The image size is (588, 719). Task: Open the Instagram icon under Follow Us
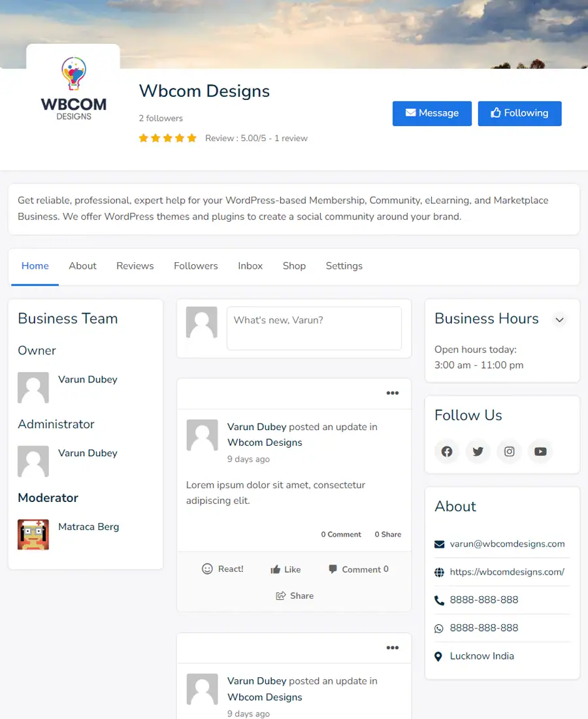pyautogui.click(x=509, y=451)
